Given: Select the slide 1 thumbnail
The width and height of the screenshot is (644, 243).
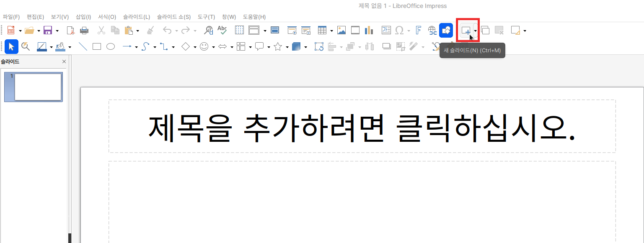Looking at the screenshot, I should (38, 87).
